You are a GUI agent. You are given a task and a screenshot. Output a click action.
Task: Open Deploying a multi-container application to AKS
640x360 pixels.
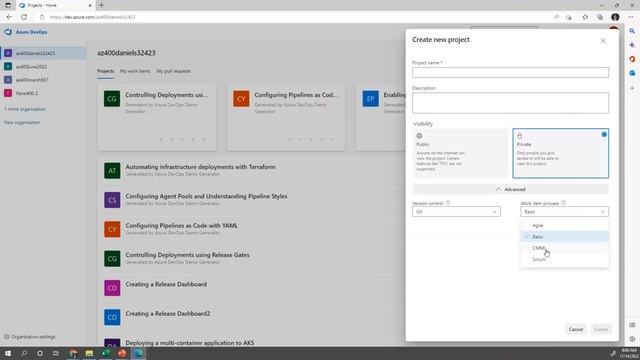coord(190,343)
